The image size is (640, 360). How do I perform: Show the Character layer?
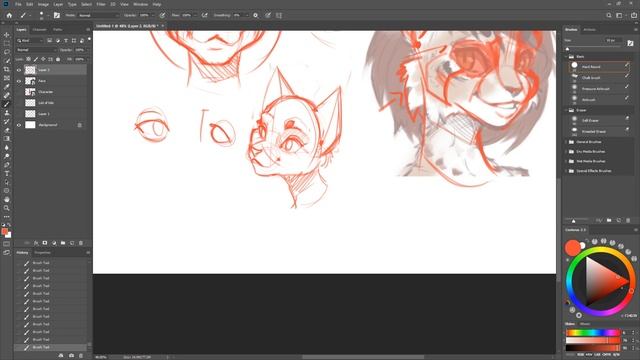coord(19,92)
